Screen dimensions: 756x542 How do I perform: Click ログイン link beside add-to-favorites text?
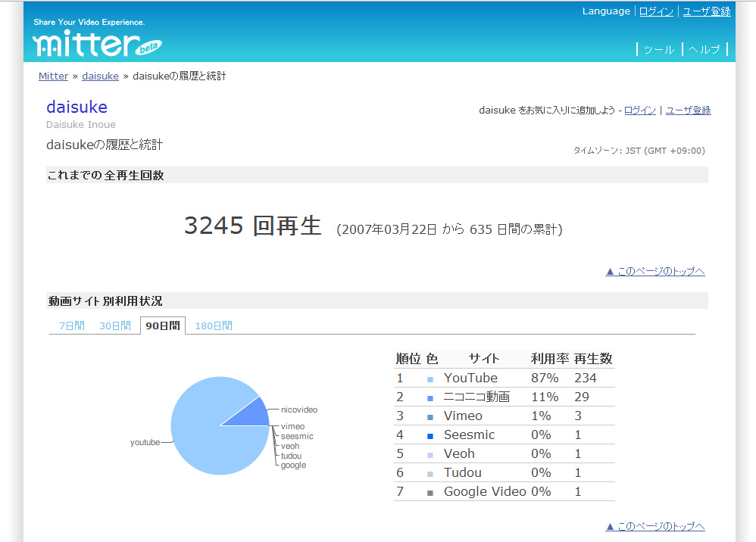[640, 111]
